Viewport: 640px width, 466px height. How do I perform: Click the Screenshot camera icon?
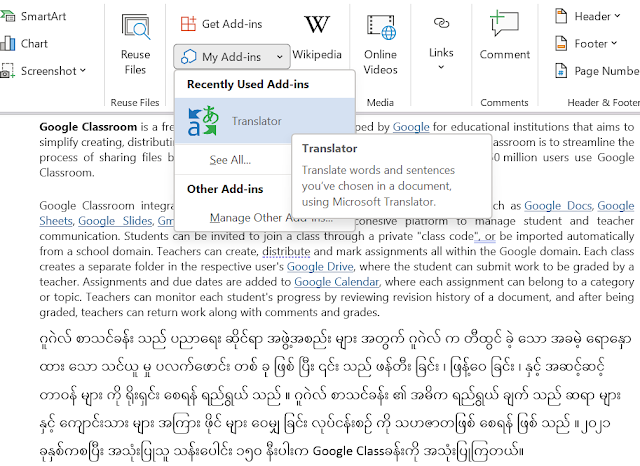7,71
